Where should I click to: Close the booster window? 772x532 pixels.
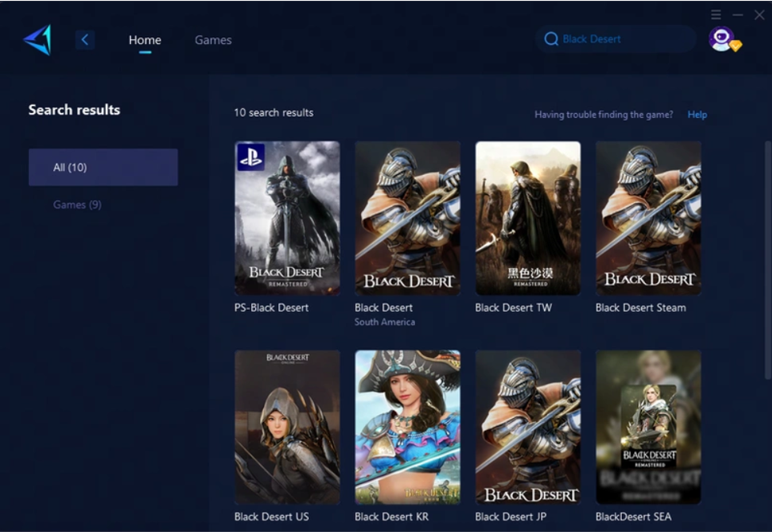[x=759, y=14]
